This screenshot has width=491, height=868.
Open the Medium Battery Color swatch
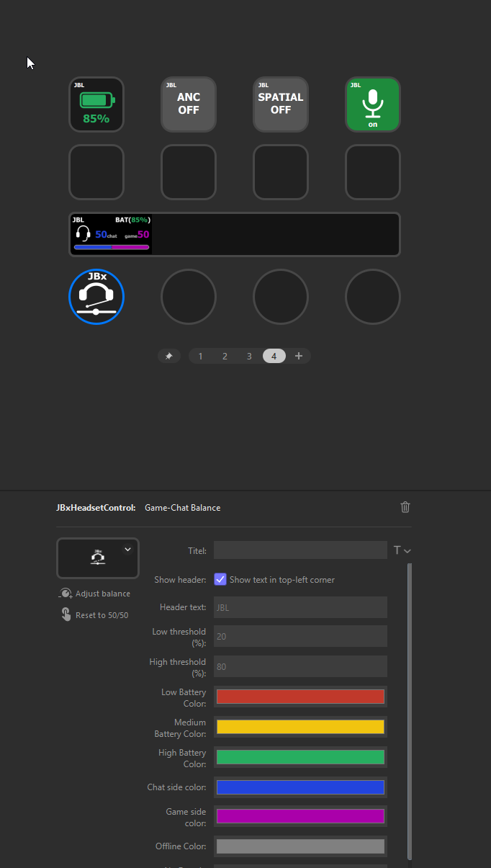pos(300,727)
